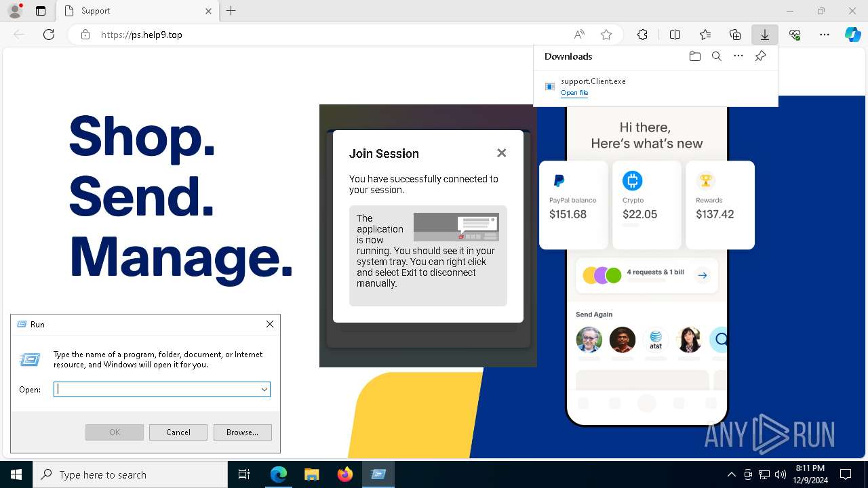868x488 pixels.
Task: Select the first Send Again contact avatar
Action: 589,339
